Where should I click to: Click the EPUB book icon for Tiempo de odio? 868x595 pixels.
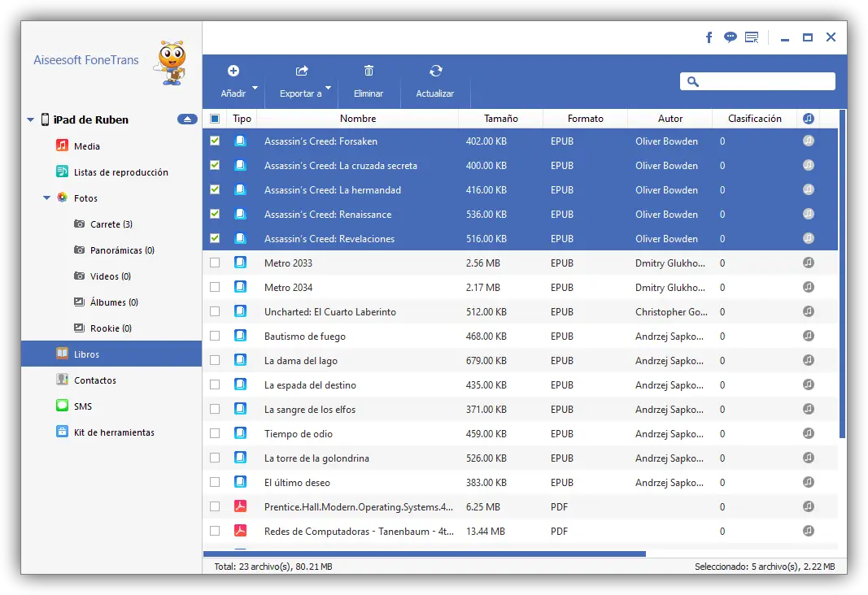click(240, 433)
